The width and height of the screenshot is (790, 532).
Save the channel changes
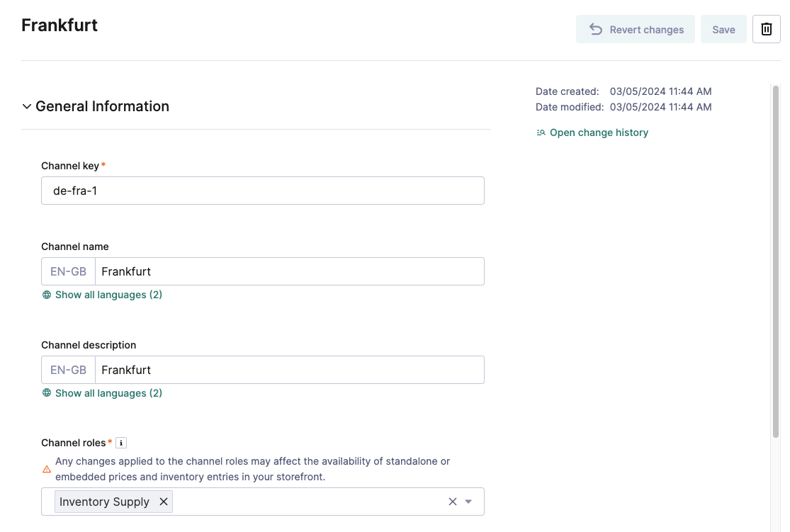coord(723,29)
